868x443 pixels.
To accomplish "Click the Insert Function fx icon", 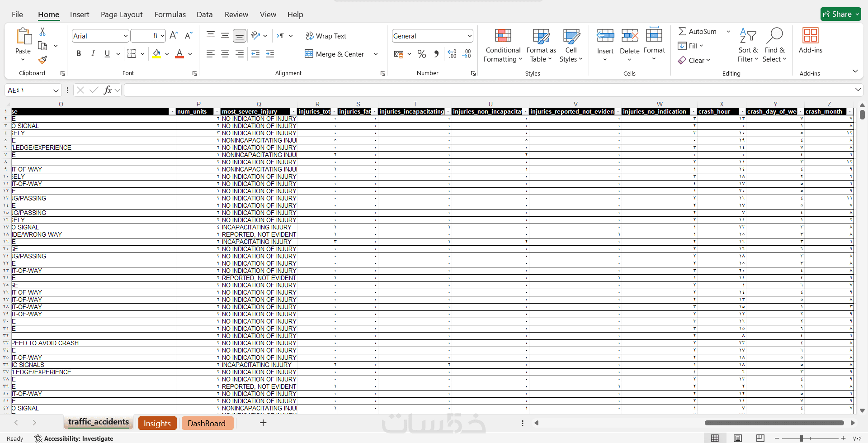I will [x=108, y=90].
